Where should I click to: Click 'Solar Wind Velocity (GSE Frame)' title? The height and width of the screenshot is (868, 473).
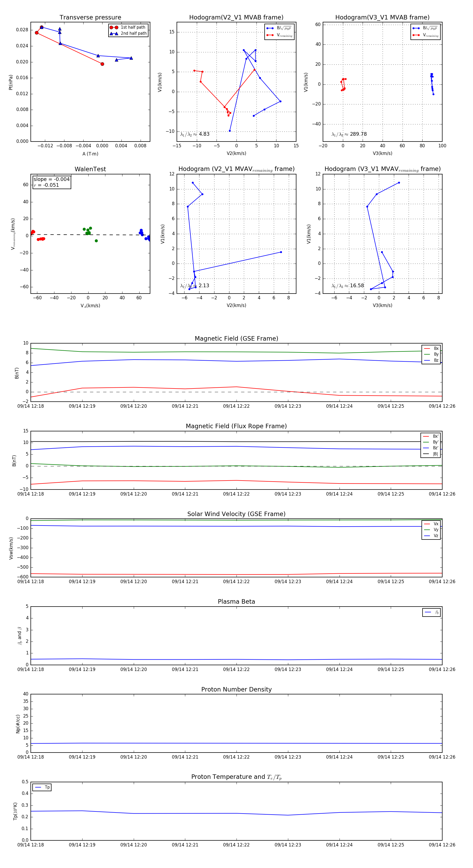coord(236,514)
